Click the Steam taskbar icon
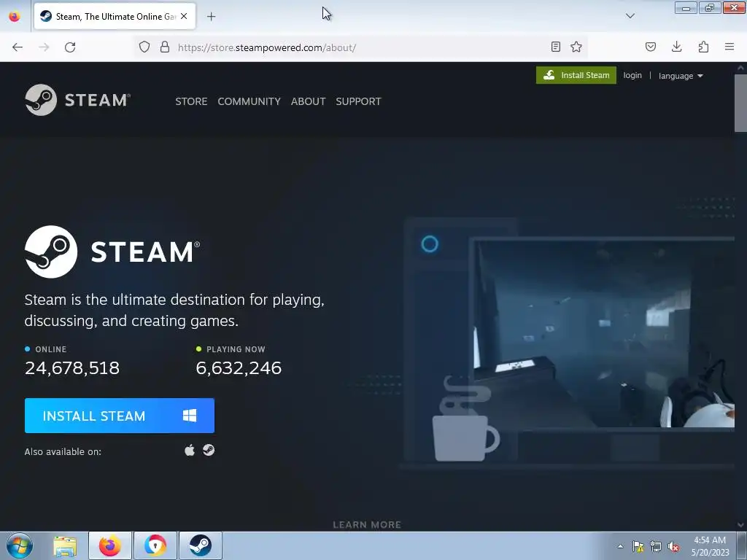The image size is (747, 560). [x=201, y=545]
